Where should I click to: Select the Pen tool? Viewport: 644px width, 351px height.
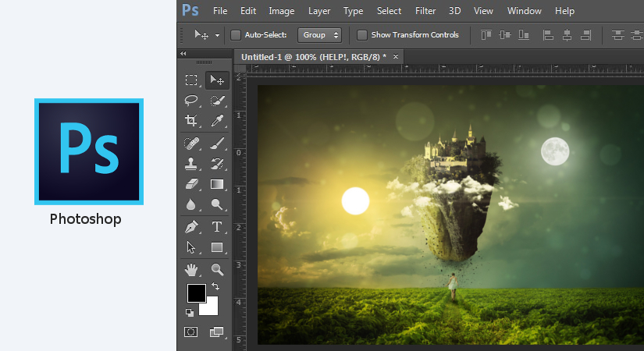tap(191, 227)
